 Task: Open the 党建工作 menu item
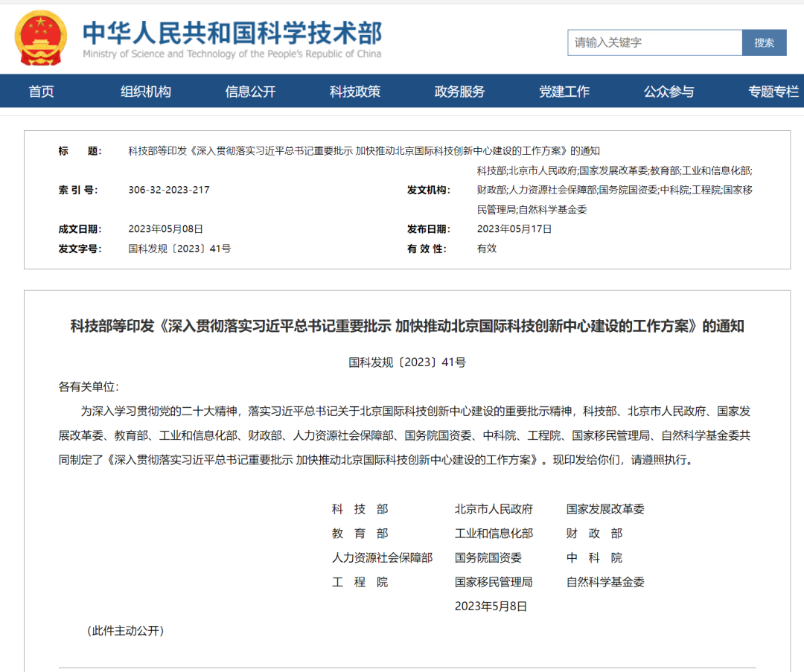pos(564,92)
